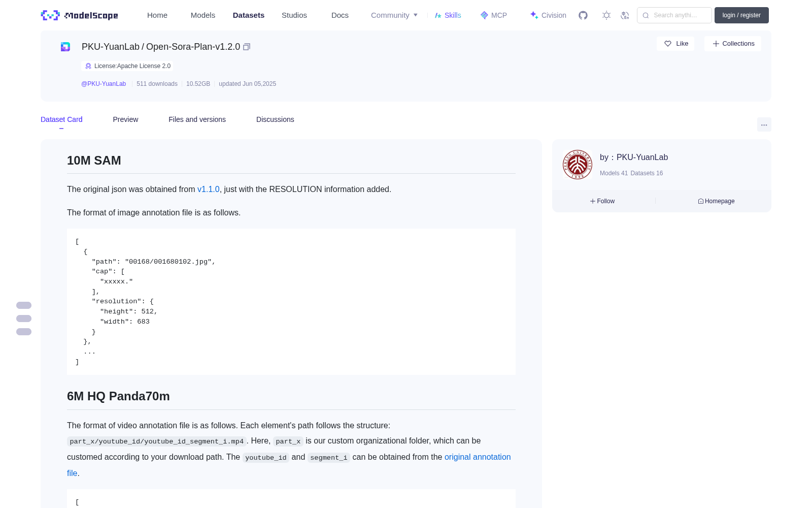Click the PKU-YuanLab namespace in the title

(111, 47)
